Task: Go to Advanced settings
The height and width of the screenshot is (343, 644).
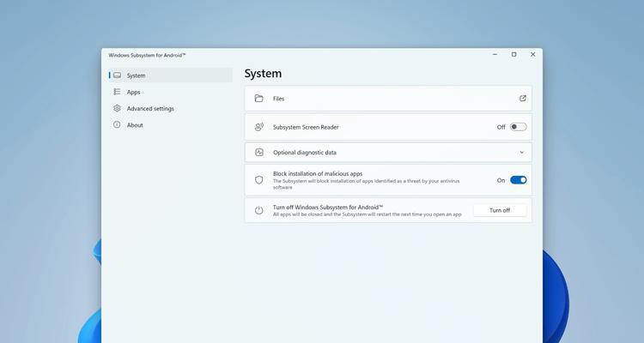Action: tap(171, 108)
